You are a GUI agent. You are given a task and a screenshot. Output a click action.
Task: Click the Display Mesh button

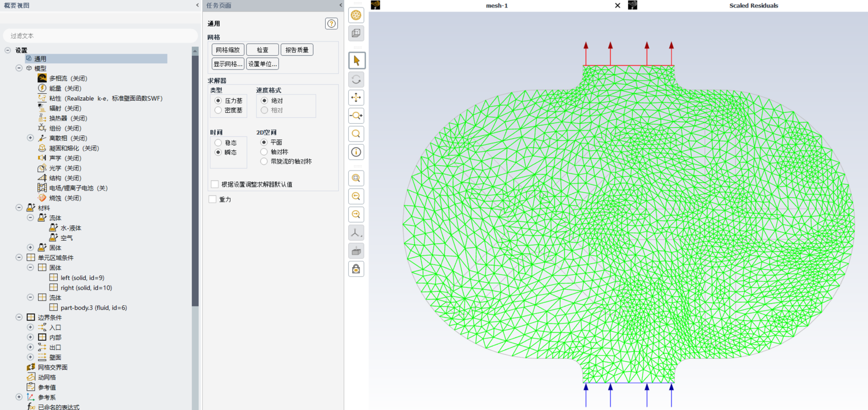pyautogui.click(x=228, y=64)
